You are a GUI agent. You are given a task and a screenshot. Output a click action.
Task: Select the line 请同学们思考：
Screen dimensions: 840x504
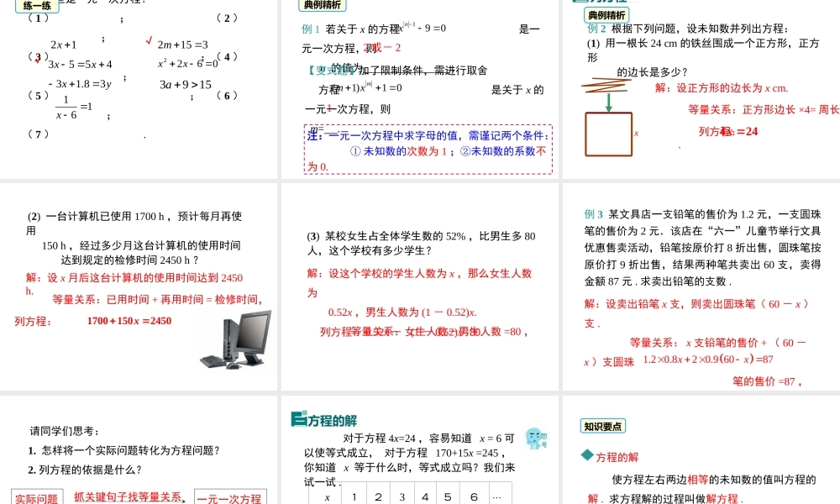click(65, 431)
